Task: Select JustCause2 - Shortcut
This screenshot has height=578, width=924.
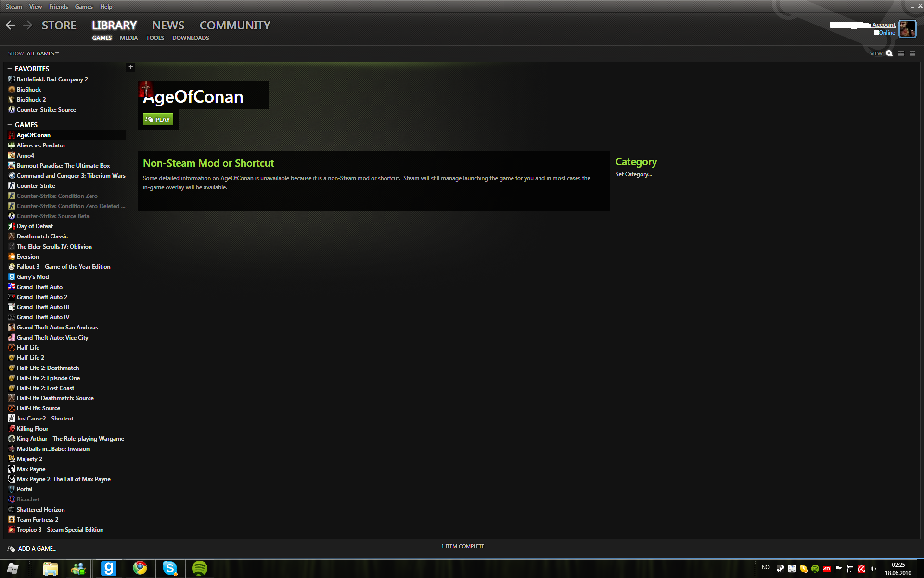Action: (66, 419)
